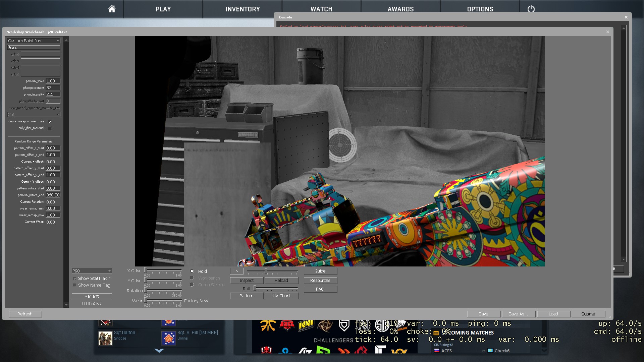Click the color2 swatch field

tap(41, 67)
